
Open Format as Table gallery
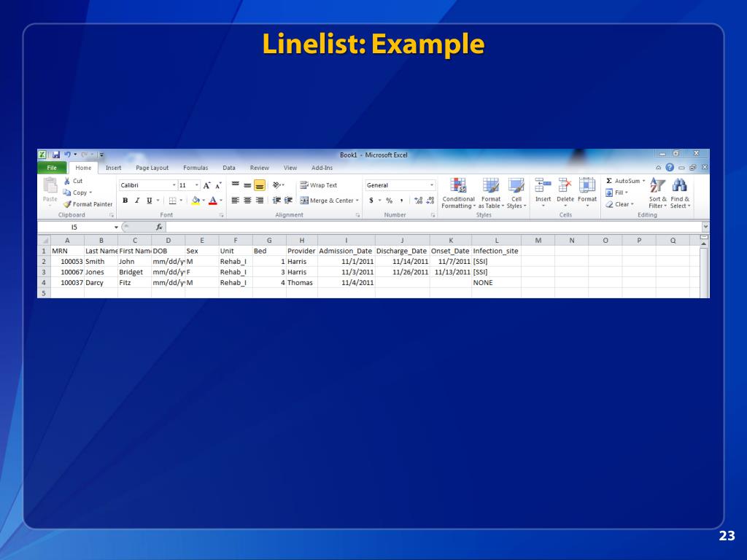tap(491, 192)
